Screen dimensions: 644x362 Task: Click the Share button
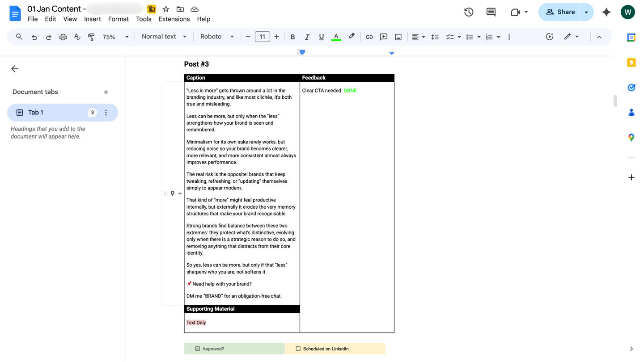pyautogui.click(x=559, y=12)
